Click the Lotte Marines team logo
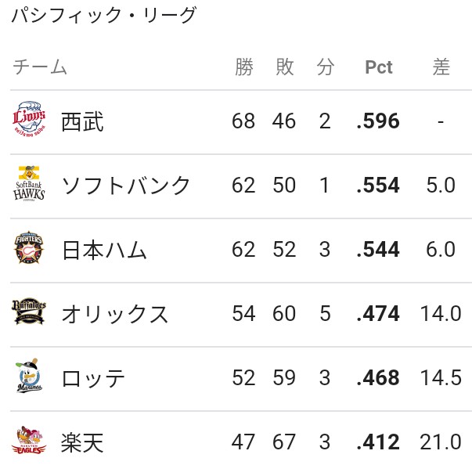Screen dimensions: 472x476 point(29,376)
